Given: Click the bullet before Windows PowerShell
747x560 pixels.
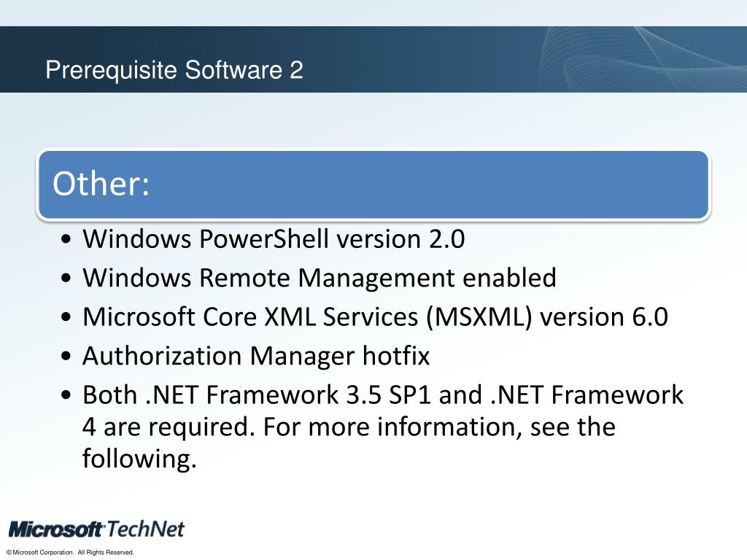Looking at the screenshot, I should (67, 240).
